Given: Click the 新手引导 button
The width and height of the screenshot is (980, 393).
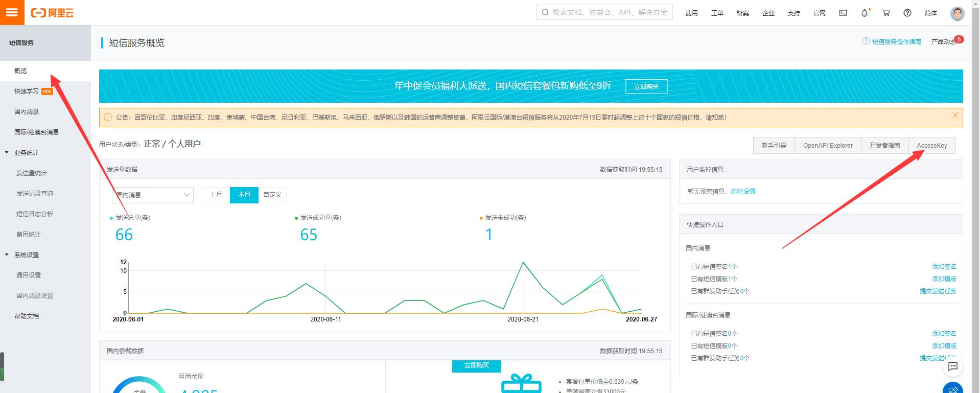Looking at the screenshot, I should tap(774, 146).
